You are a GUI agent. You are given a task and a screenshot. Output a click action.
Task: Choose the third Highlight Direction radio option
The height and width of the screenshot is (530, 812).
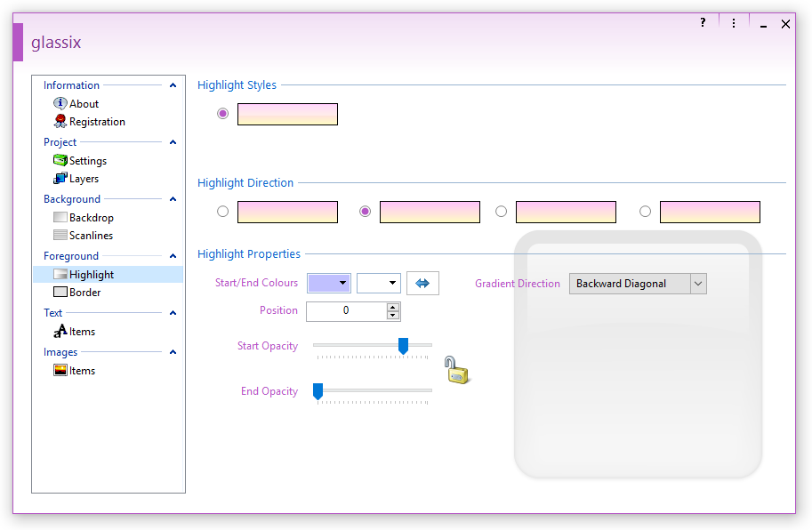(502, 212)
